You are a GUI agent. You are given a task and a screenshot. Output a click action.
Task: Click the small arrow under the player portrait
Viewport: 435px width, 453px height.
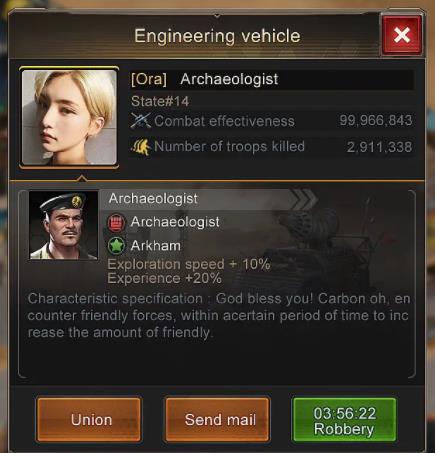point(81,179)
